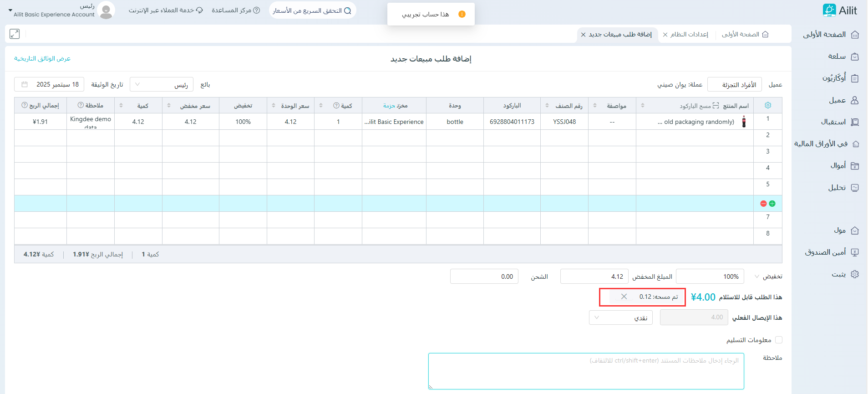Open the salesperson dropdown
The width and height of the screenshot is (868, 394).
(x=162, y=85)
